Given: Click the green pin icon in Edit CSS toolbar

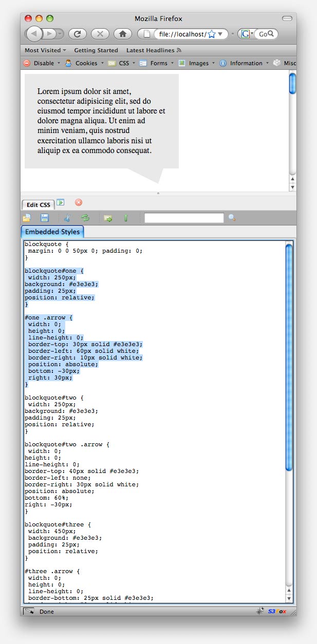Looking at the screenshot, I should pyautogui.click(x=125, y=218).
